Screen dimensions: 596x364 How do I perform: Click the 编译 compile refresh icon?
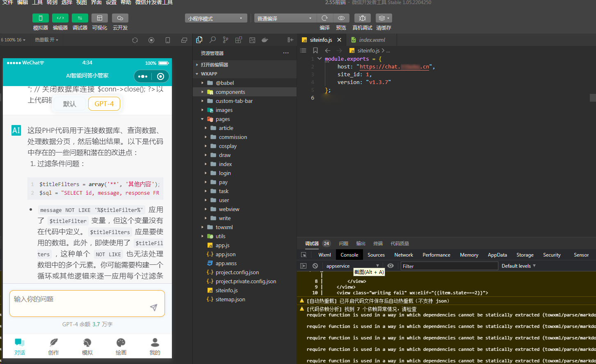324,18
